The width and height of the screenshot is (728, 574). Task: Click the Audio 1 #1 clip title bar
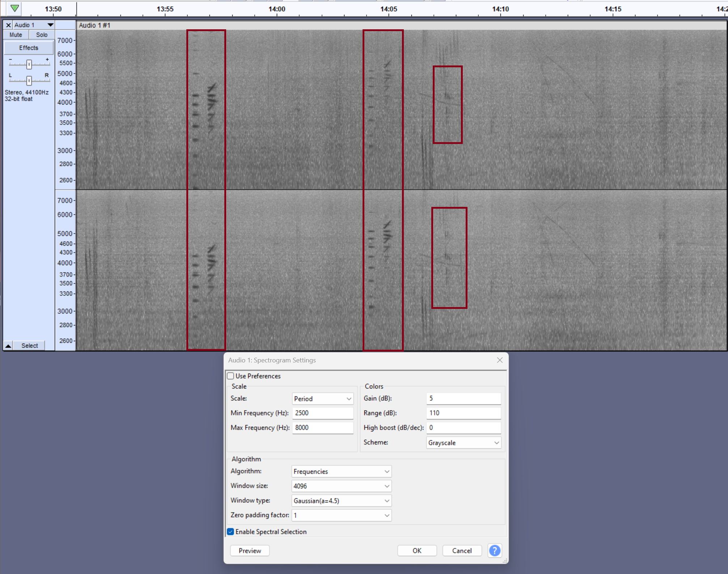point(401,25)
